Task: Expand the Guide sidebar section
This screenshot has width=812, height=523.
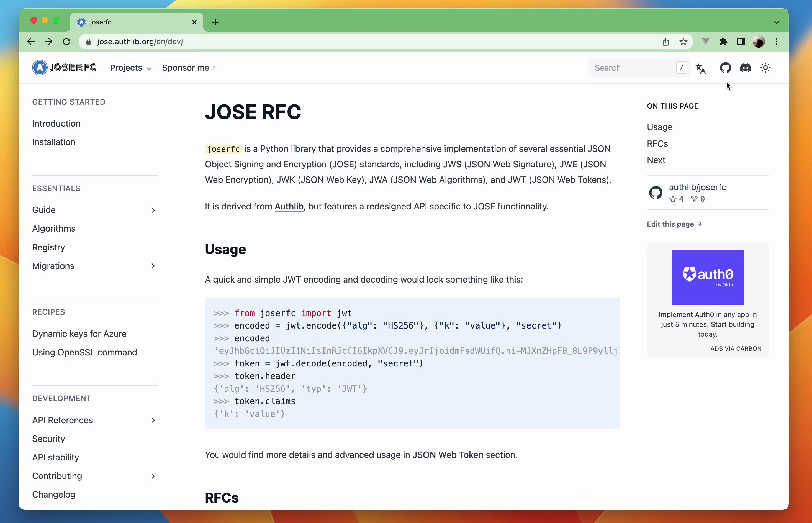Action: 153,210
